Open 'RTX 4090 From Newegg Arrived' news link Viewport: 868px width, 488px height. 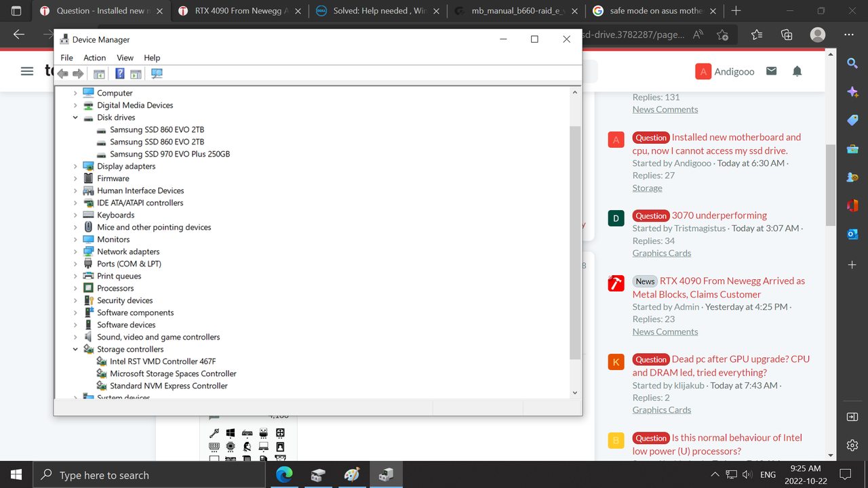tap(719, 287)
